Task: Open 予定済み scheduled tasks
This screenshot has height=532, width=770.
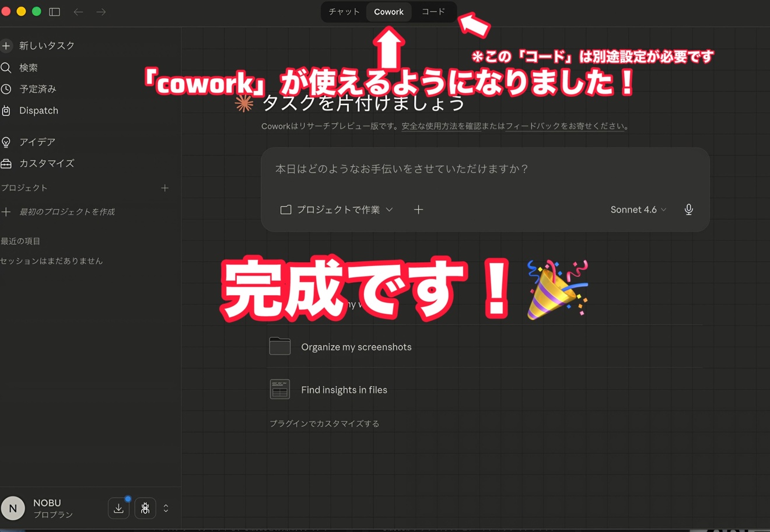Action: point(37,89)
